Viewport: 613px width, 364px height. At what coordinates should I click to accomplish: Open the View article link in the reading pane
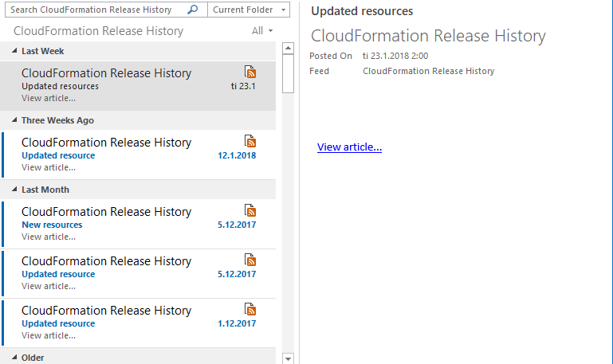coord(349,147)
